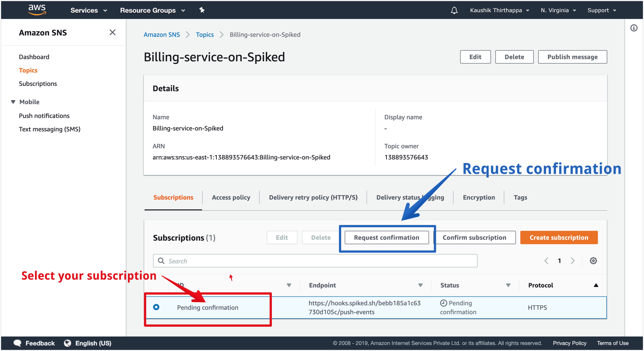644x351 pixels.
Task: Open the info panel icon at right
Action: (634, 28)
